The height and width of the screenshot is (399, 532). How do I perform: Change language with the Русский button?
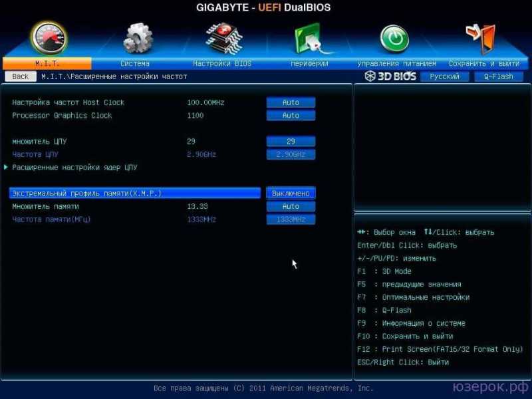tap(444, 76)
